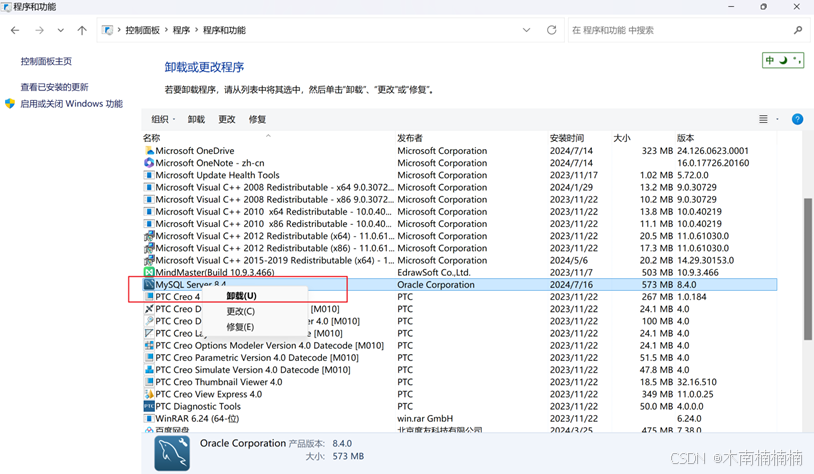Click the large MySQL dolphin details icon
Screen dimensions: 814x474
172,453
